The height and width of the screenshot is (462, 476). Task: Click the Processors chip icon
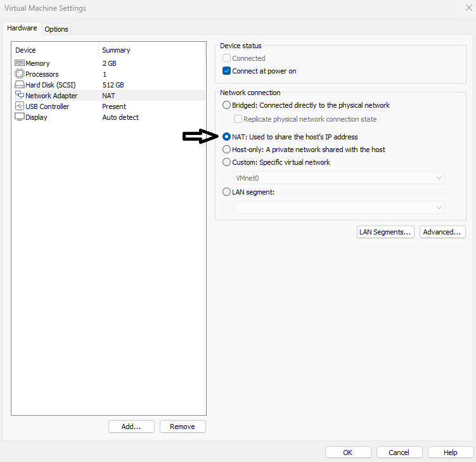pos(20,74)
